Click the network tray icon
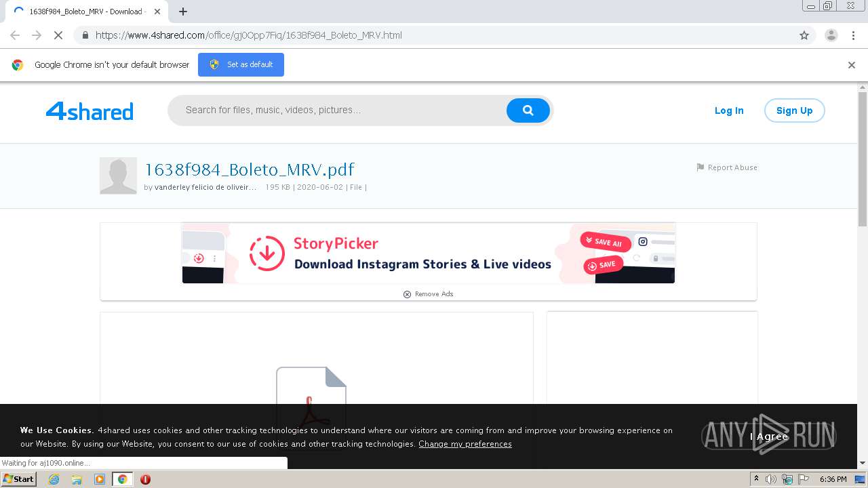 787,479
